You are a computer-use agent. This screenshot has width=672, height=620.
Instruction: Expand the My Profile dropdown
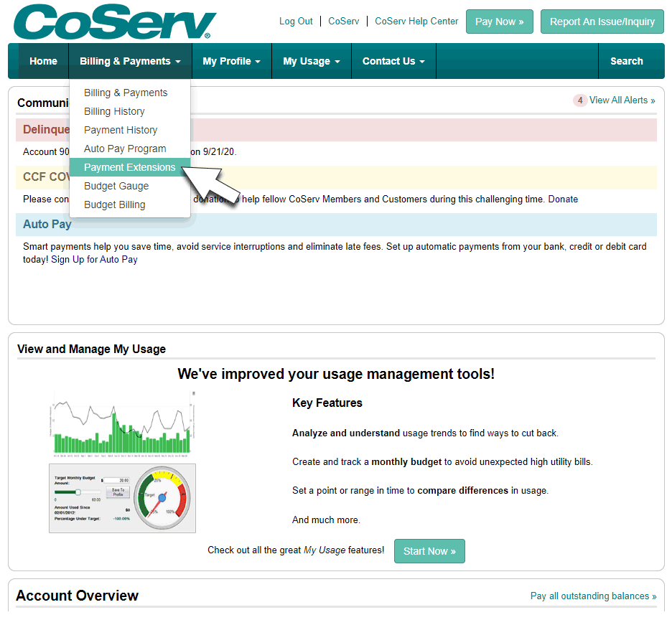(x=231, y=61)
